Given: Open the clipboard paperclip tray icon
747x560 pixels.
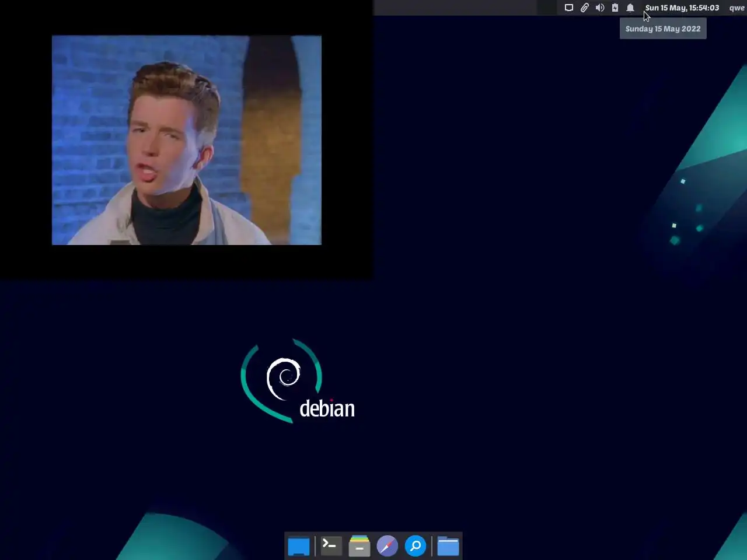Looking at the screenshot, I should 584,8.
